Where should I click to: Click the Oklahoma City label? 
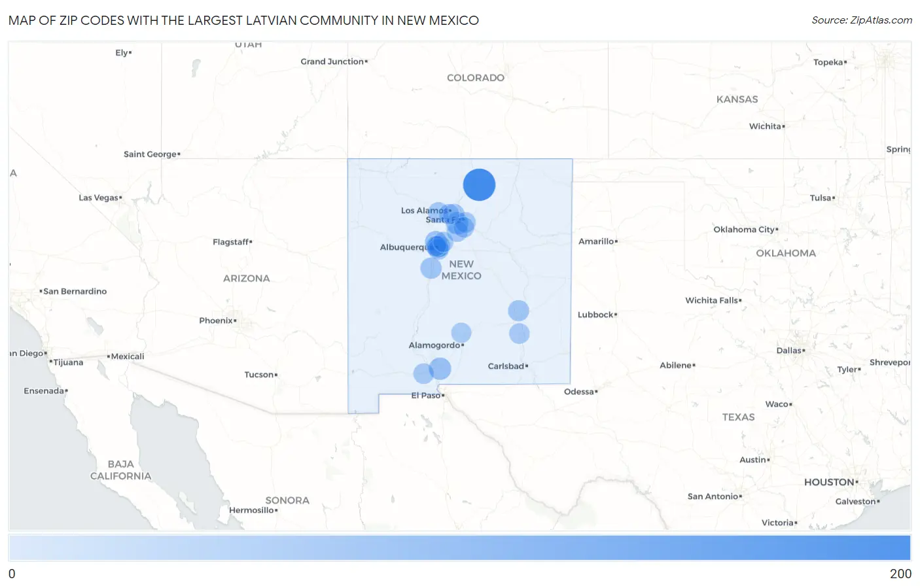(744, 230)
